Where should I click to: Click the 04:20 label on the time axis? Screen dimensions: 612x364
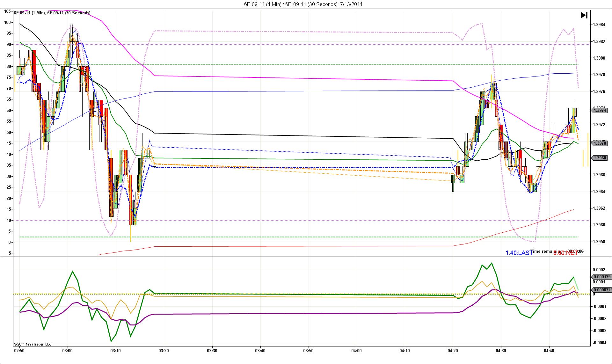pos(453,351)
